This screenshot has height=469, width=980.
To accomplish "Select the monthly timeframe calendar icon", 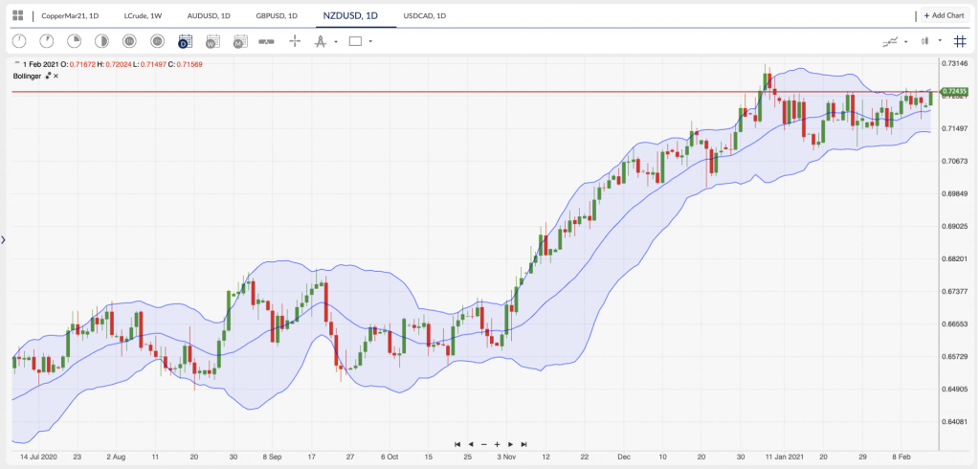I will 240,41.
